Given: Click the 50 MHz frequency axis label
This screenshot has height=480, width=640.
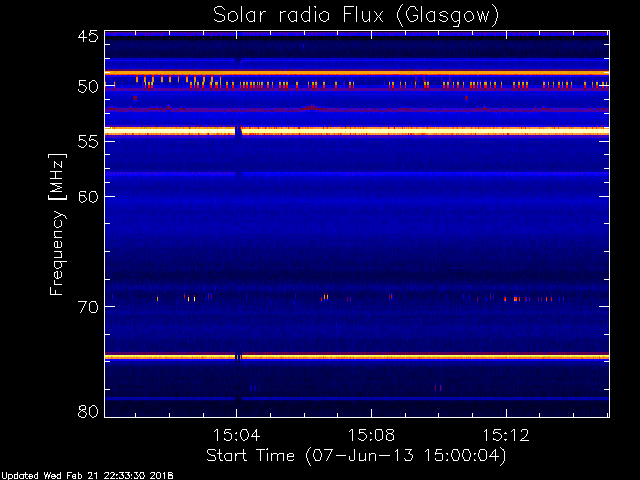Looking at the screenshot, I should (88, 87).
